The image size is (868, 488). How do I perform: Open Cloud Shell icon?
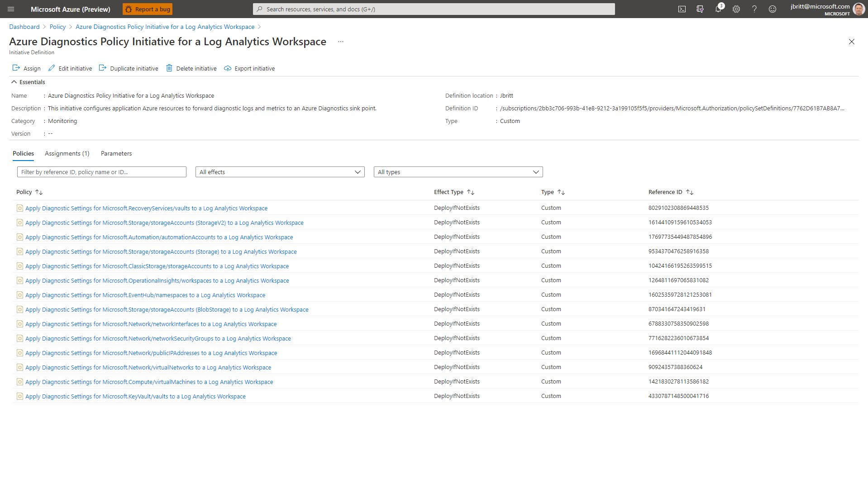(x=682, y=9)
